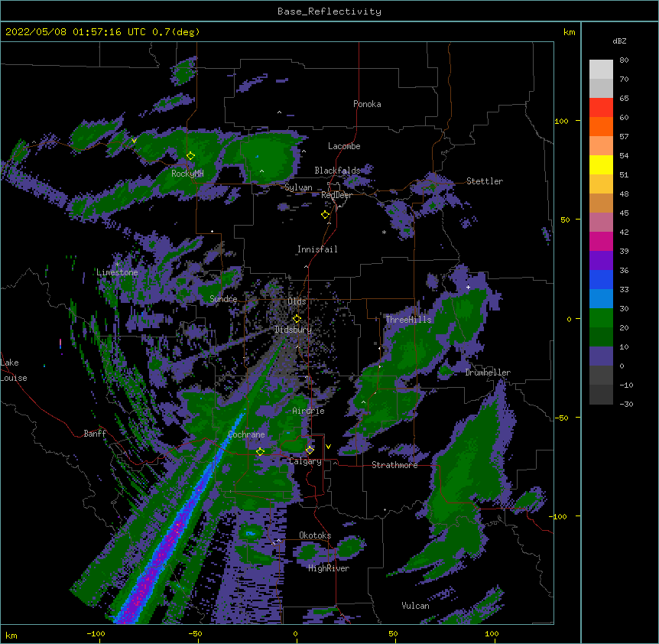Click the -30 value on dBZ legend
659x644 pixels.
coord(626,404)
